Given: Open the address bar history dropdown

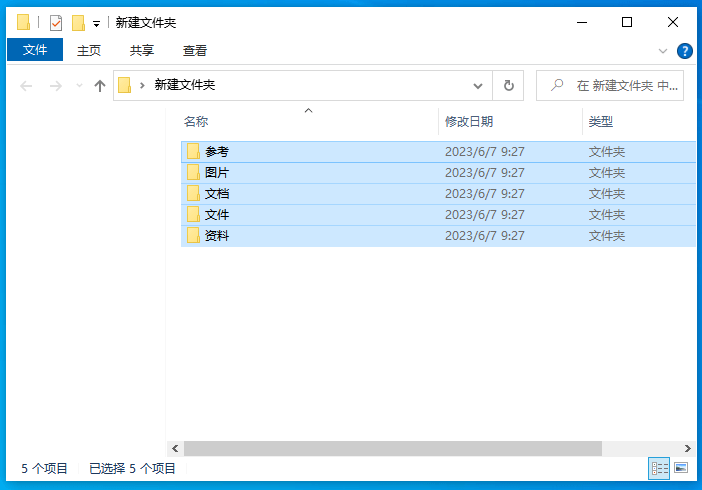Looking at the screenshot, I should coord(478,86).
